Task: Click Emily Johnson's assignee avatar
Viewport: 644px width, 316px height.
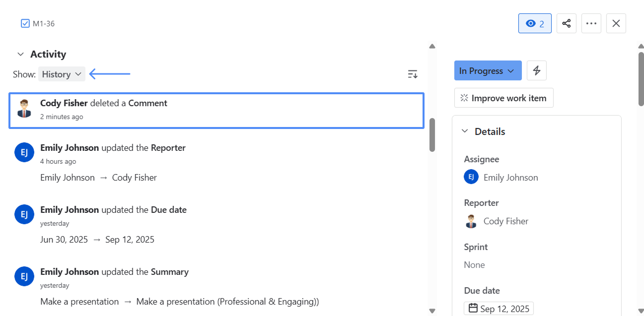Action: coord(471,177)
